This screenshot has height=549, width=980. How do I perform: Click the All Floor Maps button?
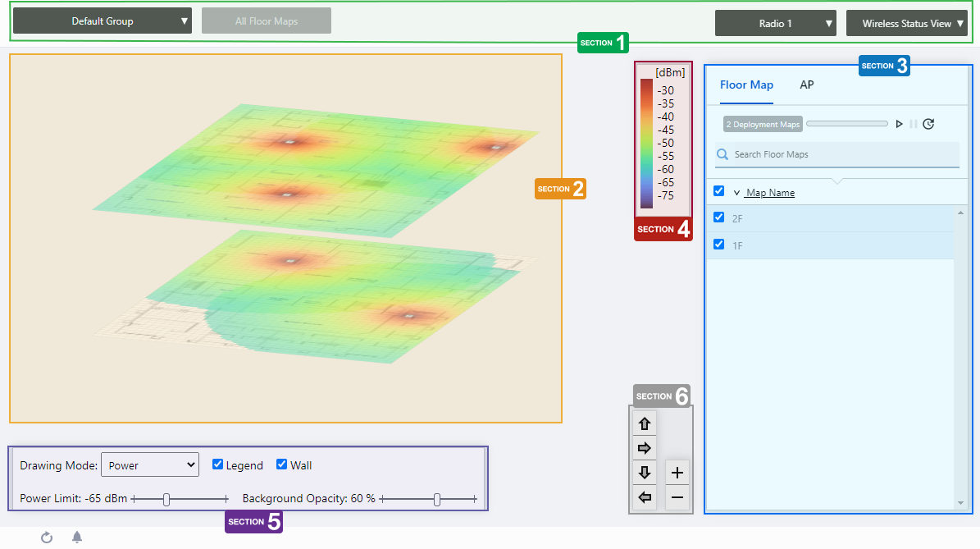tap(267, 21)
